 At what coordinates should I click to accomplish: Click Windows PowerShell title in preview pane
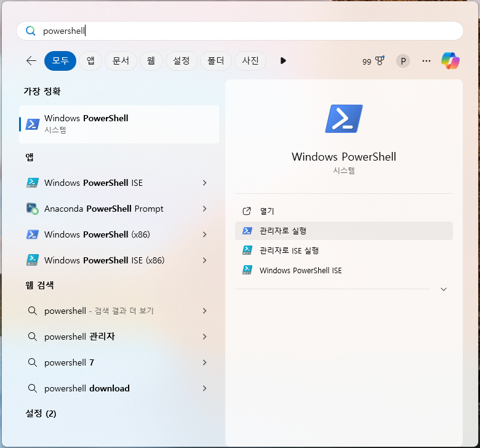pyautogui.click(x=344, y=157)
